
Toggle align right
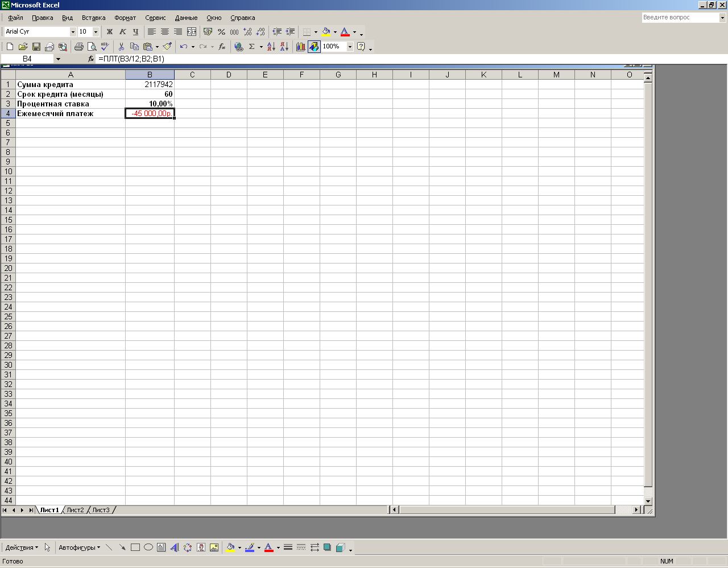(x=178, y=32)
